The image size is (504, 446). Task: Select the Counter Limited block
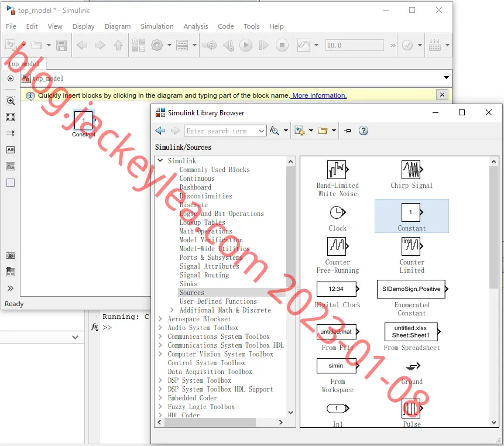(x=412, y=255)
